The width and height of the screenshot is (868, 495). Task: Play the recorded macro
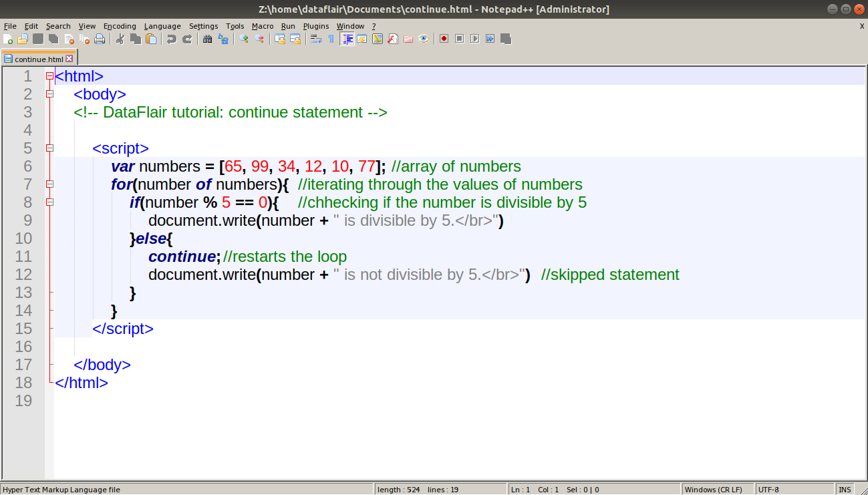473,39
